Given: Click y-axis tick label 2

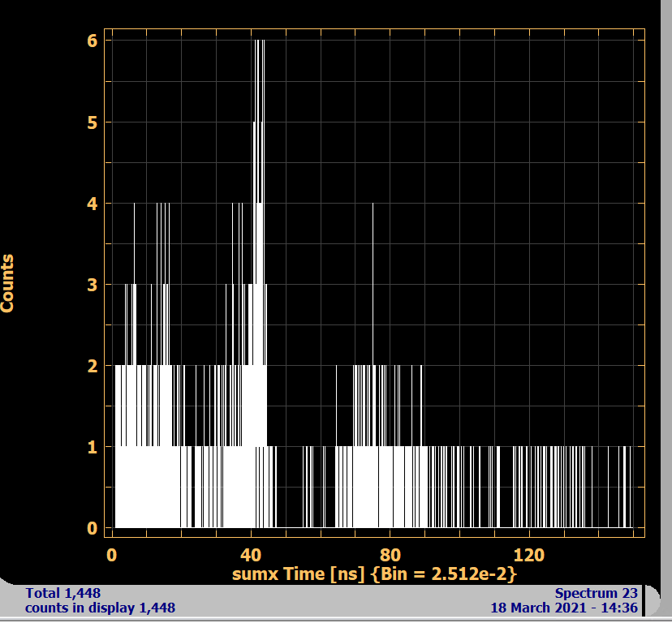Looking at the screenshot, I should pos(93,366).
